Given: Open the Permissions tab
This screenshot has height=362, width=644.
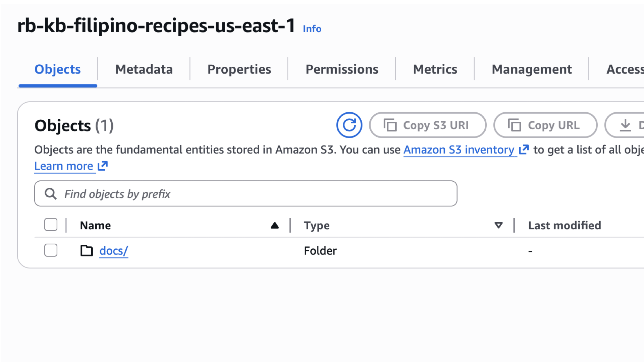Looking at the screenshot, I should point(342,69).
